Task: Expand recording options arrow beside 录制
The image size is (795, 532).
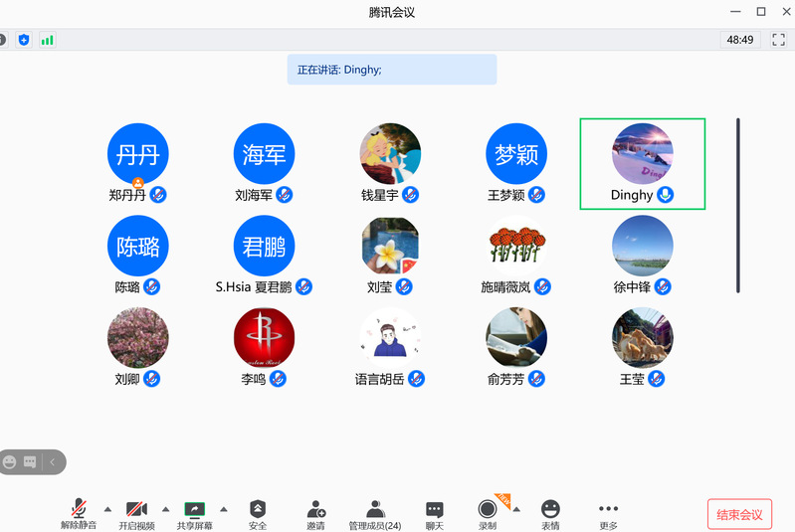Action: click(516, 509)
